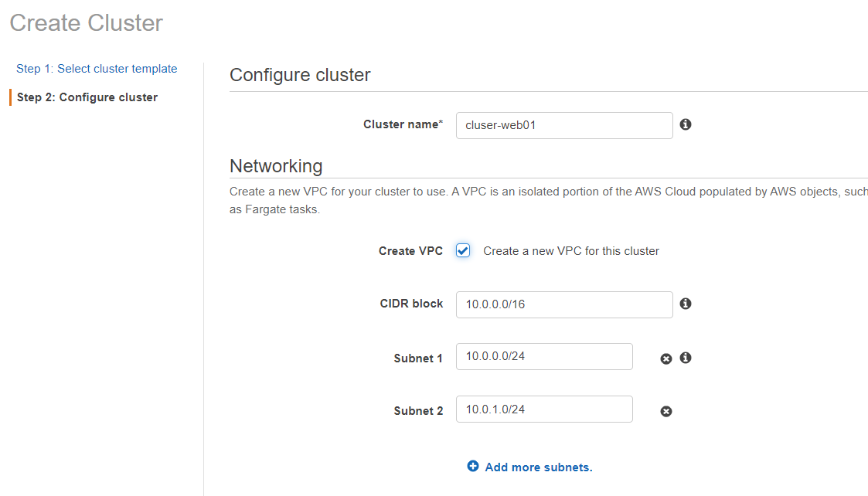Click the 'Add more subnets.' link
Image resolution: width=868 pixels, height=496 pixels.
click(x=539, y=467)
